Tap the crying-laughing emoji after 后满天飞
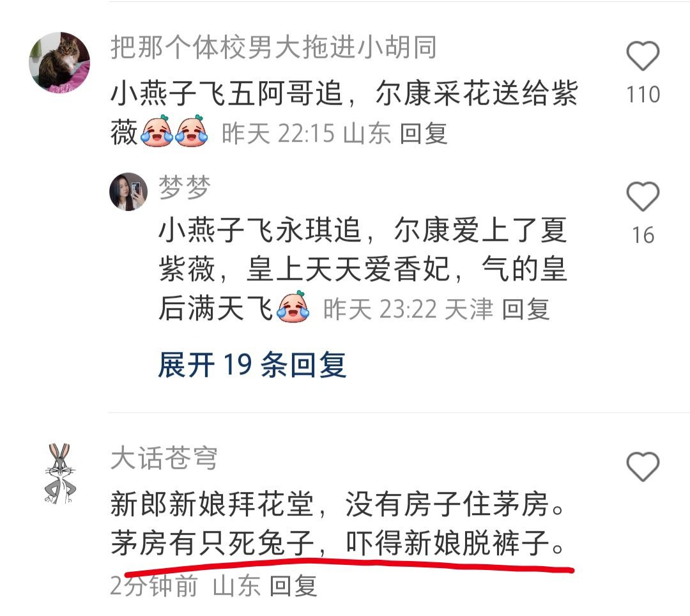Viewport: 690px width, 616px height. click(293, 306)
